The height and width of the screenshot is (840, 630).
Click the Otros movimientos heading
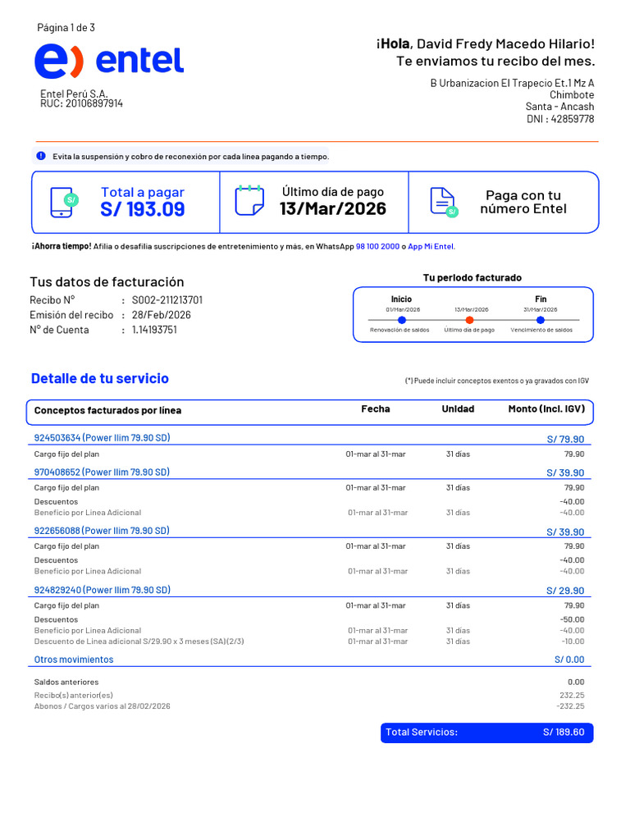tap(74, 660)
